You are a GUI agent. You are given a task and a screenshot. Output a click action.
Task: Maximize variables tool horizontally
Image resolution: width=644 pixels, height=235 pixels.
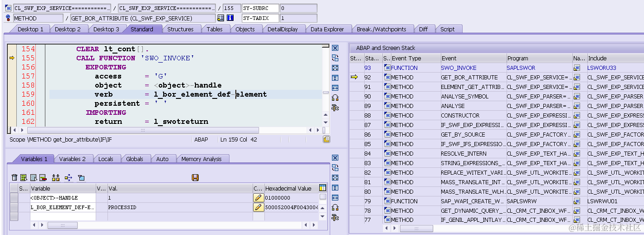pyautogui.click(x=335, y=198)
